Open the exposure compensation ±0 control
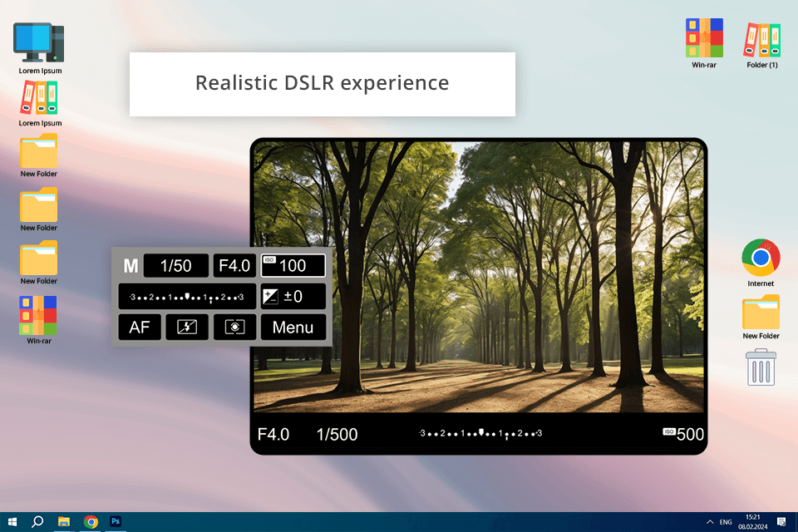Screen dimensions: 798x532 click(293, 296)
